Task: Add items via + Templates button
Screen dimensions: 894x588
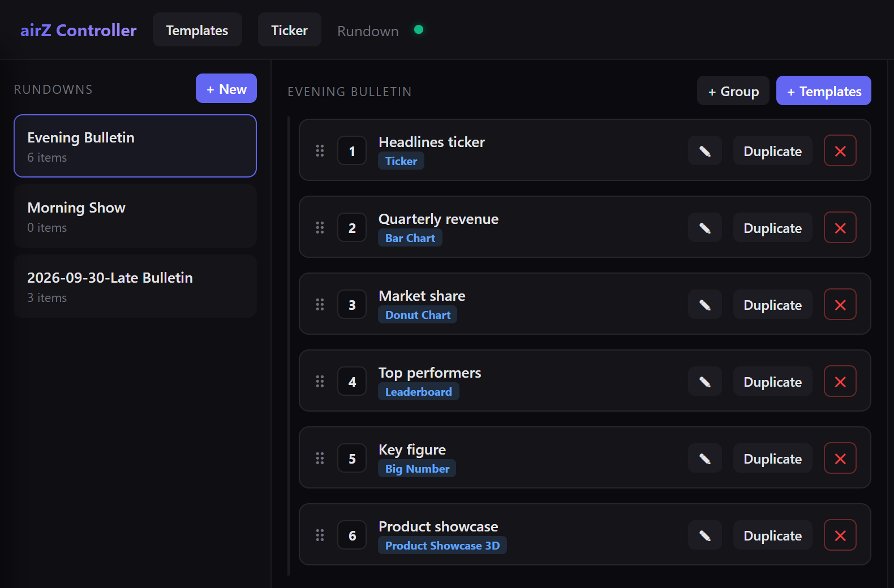Action: tap(823, 91)
